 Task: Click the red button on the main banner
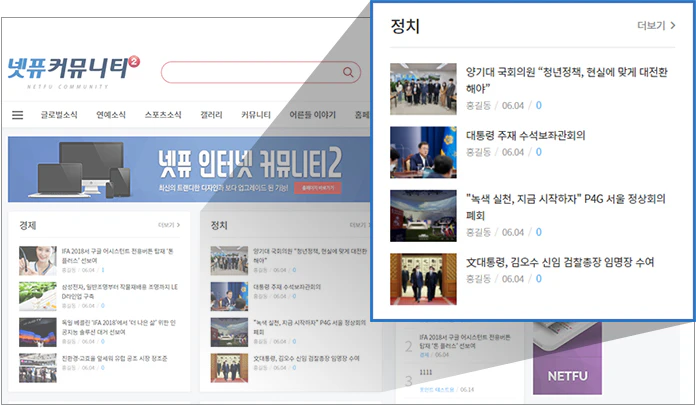pyautogui.click(x=318, y=188)
